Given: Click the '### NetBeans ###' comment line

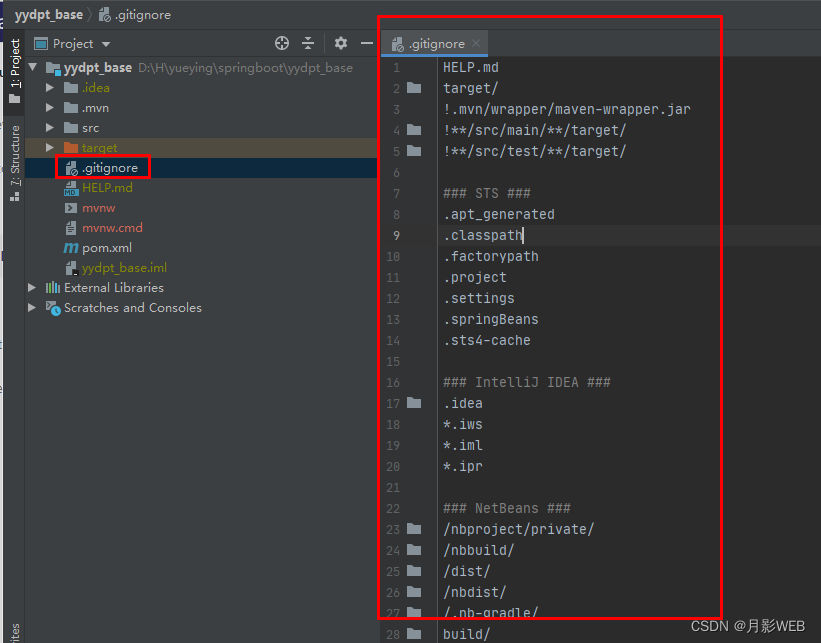Looking at the screenshot, I should (507, 508).
